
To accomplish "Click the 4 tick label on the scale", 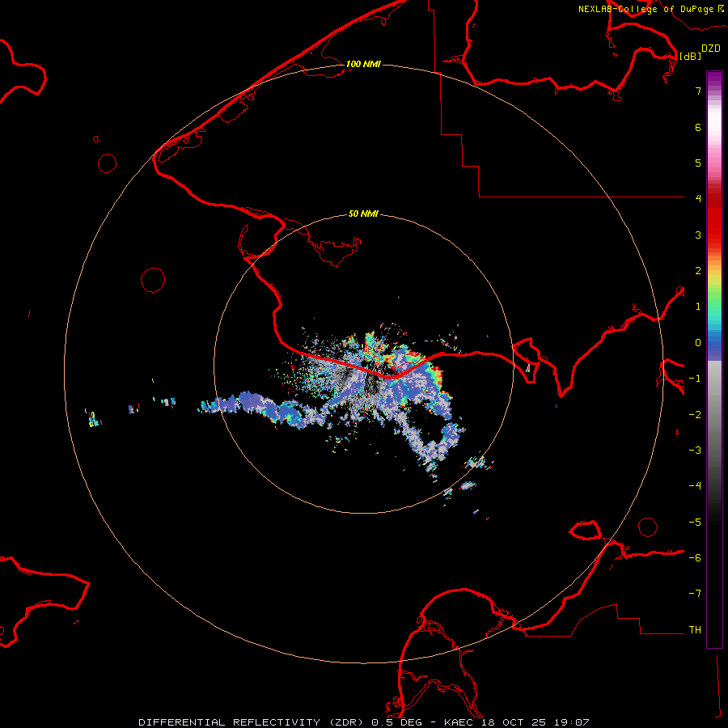I will pos(698,199).
